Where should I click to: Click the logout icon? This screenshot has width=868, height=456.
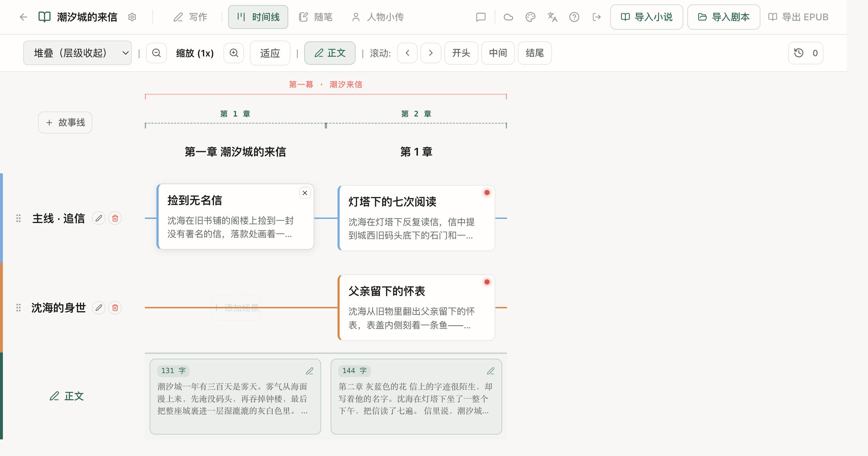[596, 17]
